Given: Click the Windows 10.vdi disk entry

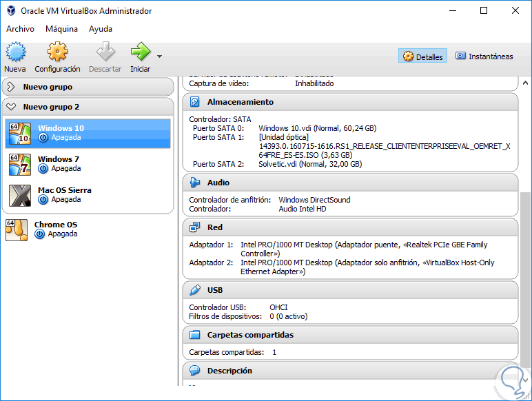Looking at the screenshot, I should [317, 128].
